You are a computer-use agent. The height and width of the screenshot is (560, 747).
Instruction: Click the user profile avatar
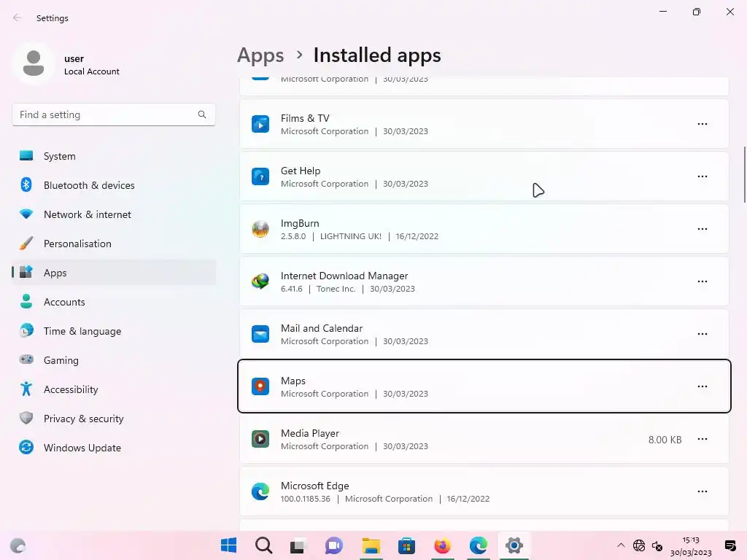[34, 63]
